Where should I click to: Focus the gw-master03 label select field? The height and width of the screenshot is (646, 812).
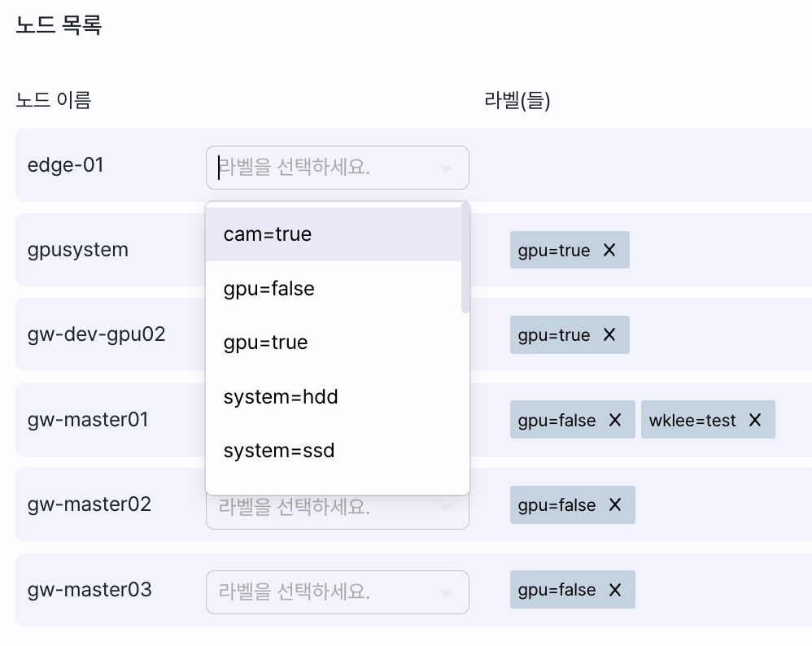click(x=337, y=592)
